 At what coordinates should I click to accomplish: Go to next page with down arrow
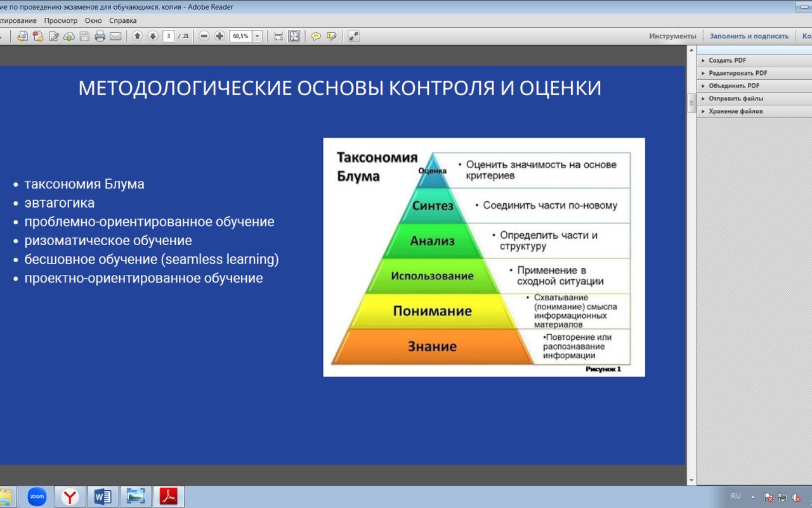pos(153,36)
